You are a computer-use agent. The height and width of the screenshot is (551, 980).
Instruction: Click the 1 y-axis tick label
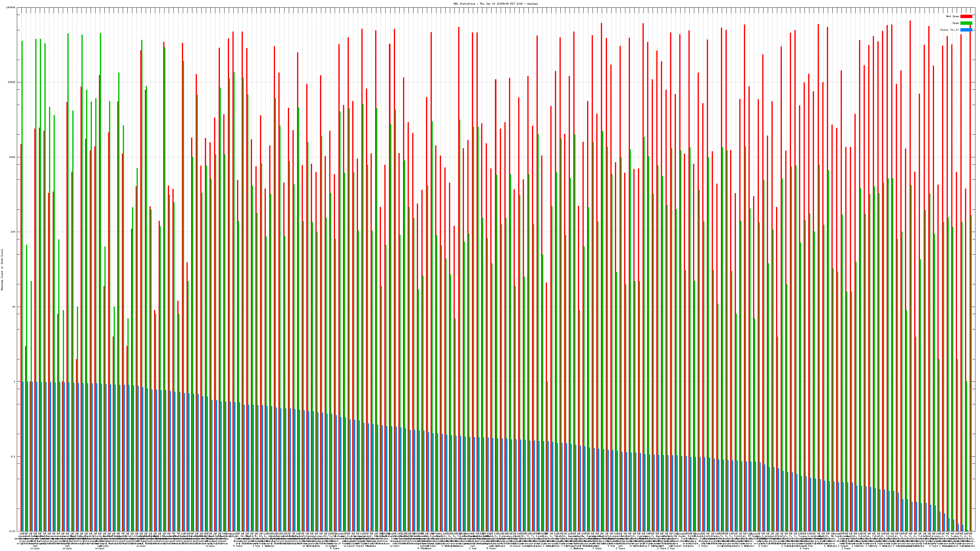pos(15,382)
